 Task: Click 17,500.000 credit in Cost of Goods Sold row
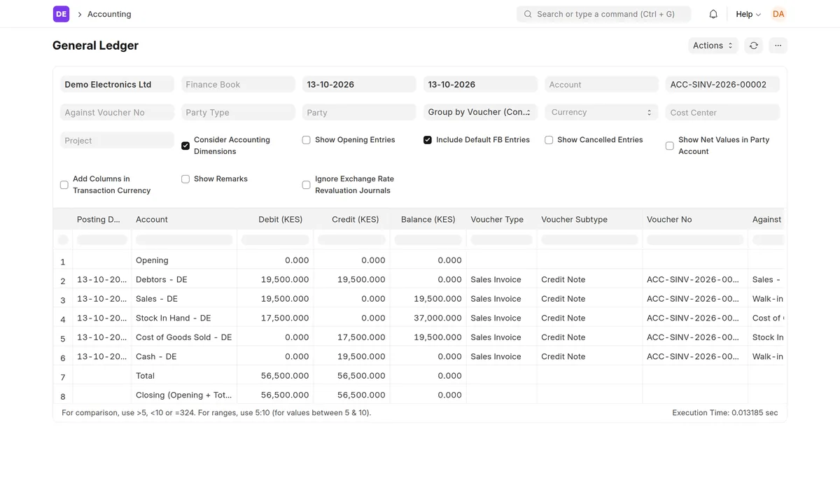pyautogui.click(x=361, y=337)
